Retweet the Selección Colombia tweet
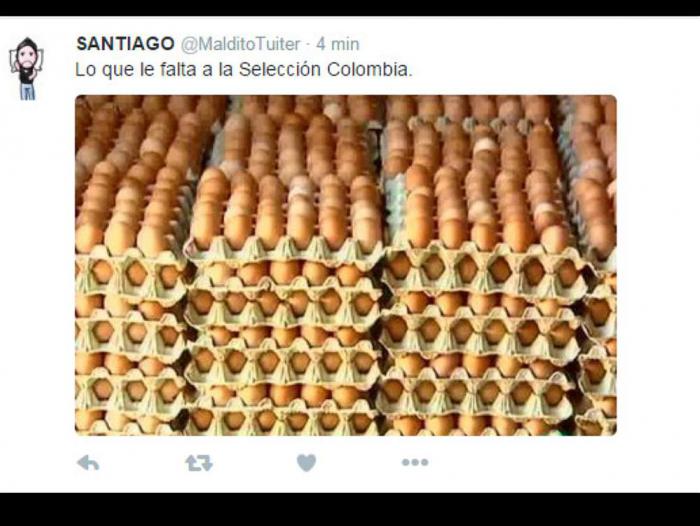Screen dimensions: 700x526 [199, 463]
